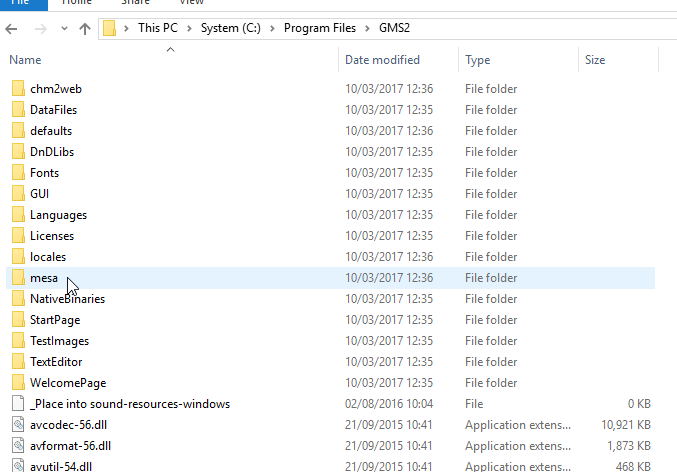
Task: Select the StartPage folder icon
Action: click(x=18, y=320)
